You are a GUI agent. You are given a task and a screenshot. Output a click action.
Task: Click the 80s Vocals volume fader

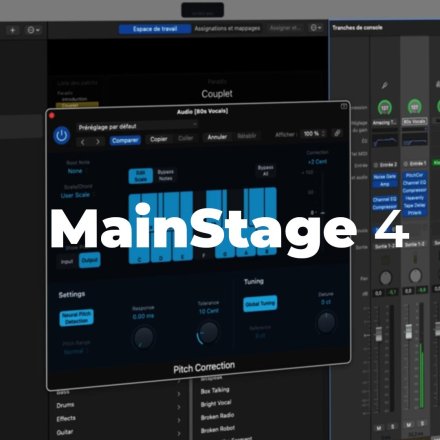click(x=408, y=332)
